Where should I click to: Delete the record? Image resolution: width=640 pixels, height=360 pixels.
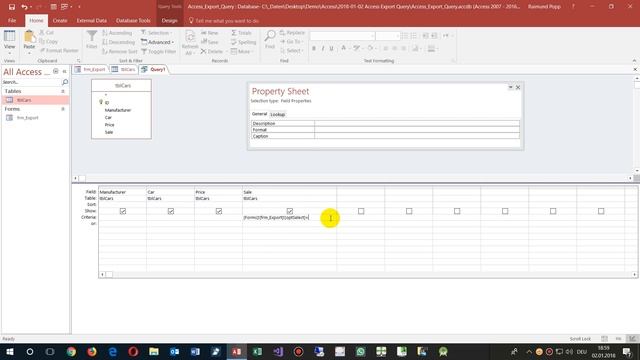211,51
